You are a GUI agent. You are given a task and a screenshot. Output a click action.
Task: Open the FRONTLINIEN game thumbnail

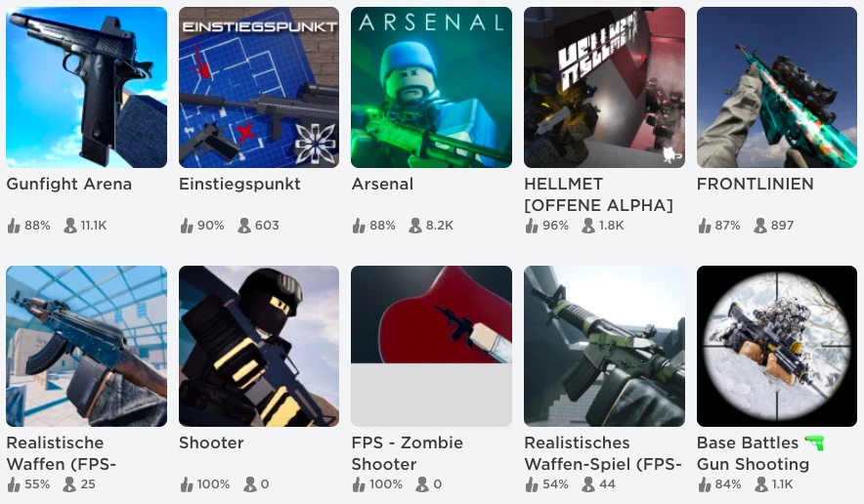[777, 87]
